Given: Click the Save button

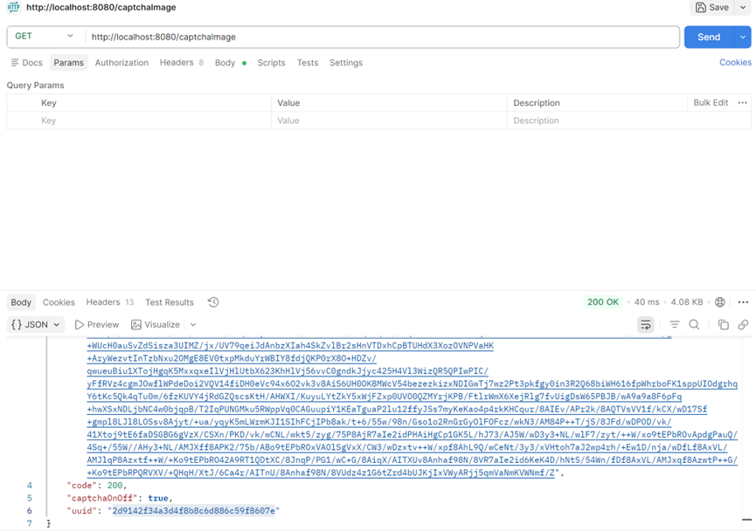Looking at the screenshot, I should 712,7.
